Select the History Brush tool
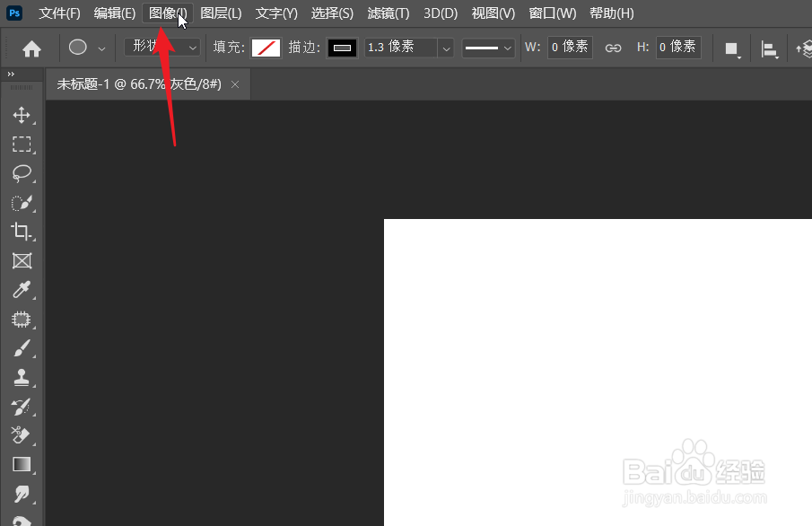Viewport: 812px width, 526px height. coord(22,407)
